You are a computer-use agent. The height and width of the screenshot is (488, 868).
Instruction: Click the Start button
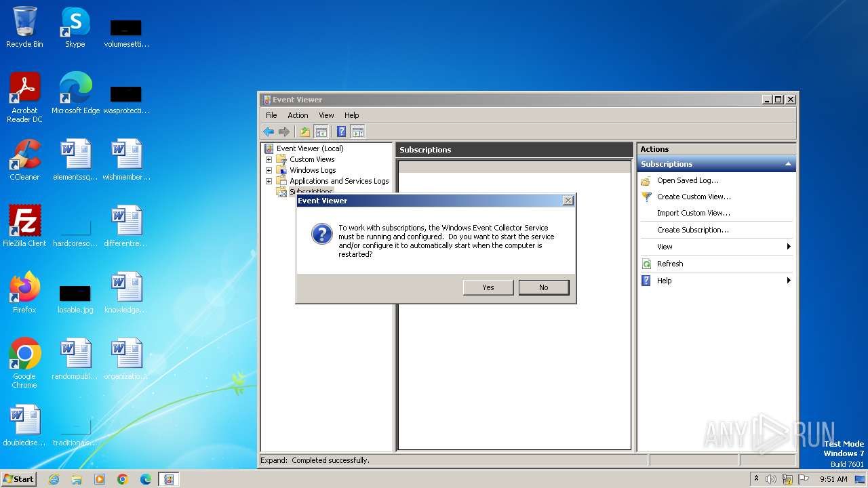click(x=19, y=479)
